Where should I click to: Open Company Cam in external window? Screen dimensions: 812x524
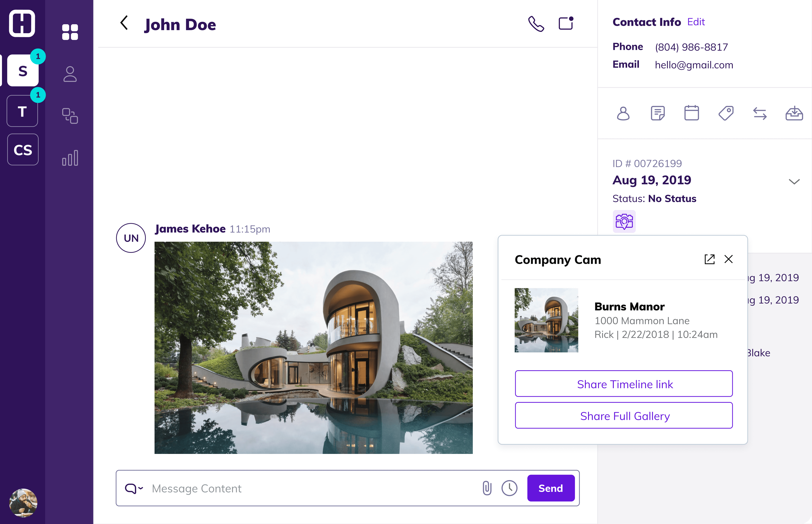(x=709, y=259)
